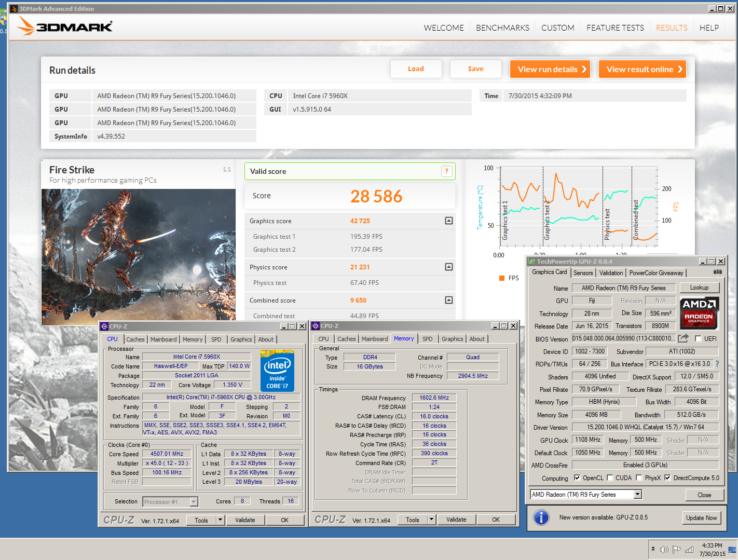Switch to Sensors tab in GPU-Z
The height and width of the screenshot is (560, 738).
[583, 273]
